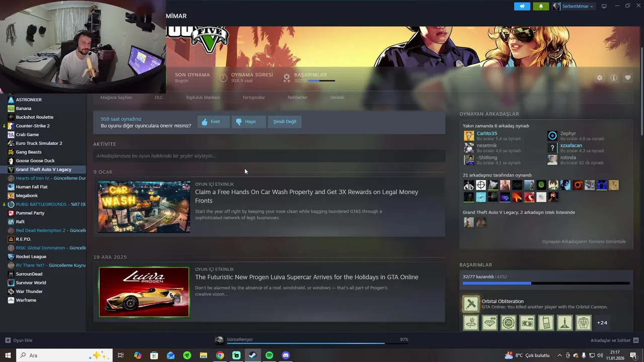Screen dimensions: 644x362
Task: Open Destek tab
Action: pos(337,97)
